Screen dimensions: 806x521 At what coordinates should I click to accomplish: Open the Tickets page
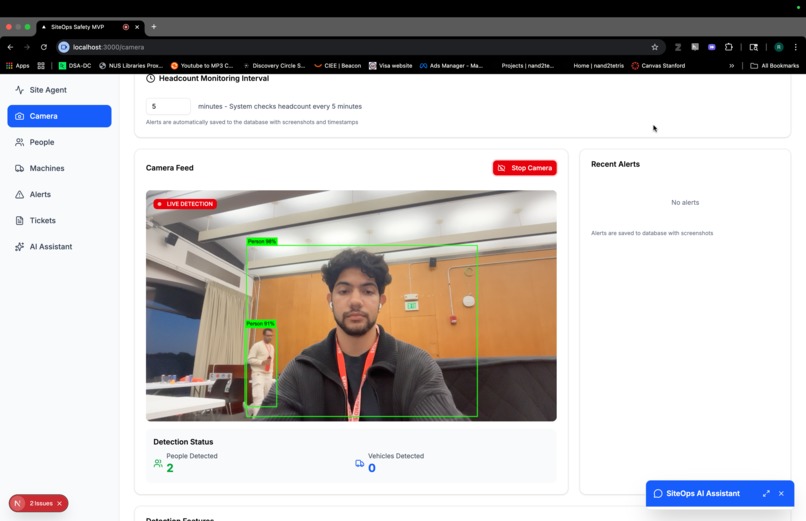[42, 220]
